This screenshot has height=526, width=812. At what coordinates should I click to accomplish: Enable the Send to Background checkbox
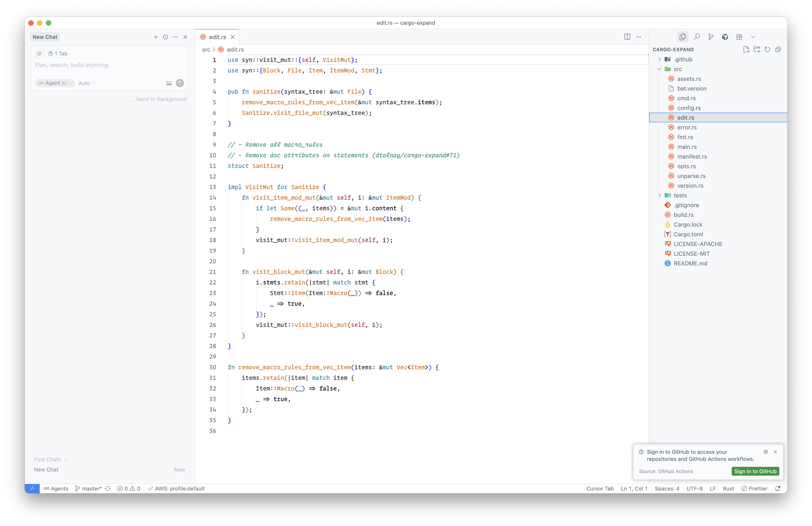coord(131,99)
